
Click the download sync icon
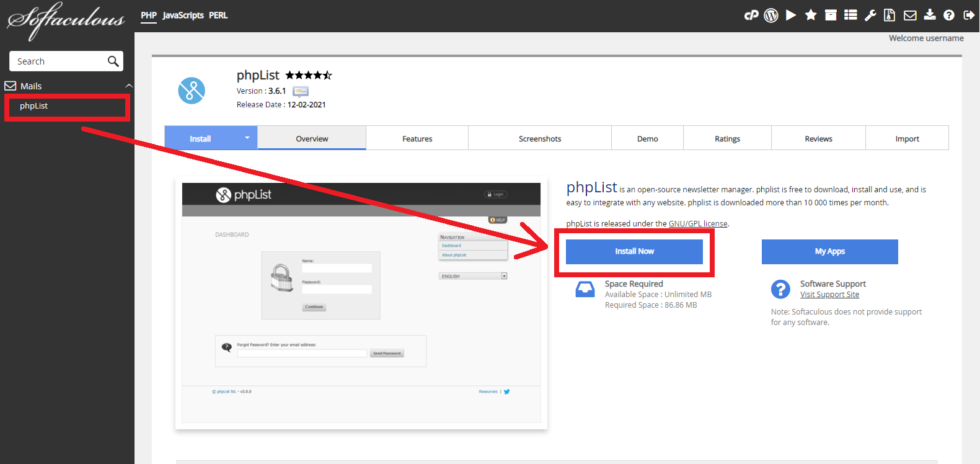[930, 15]
